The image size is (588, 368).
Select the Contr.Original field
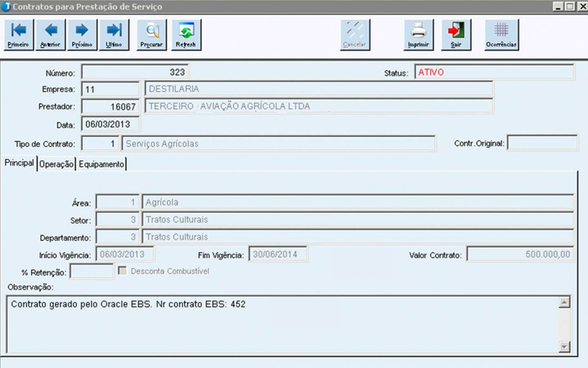542,143
